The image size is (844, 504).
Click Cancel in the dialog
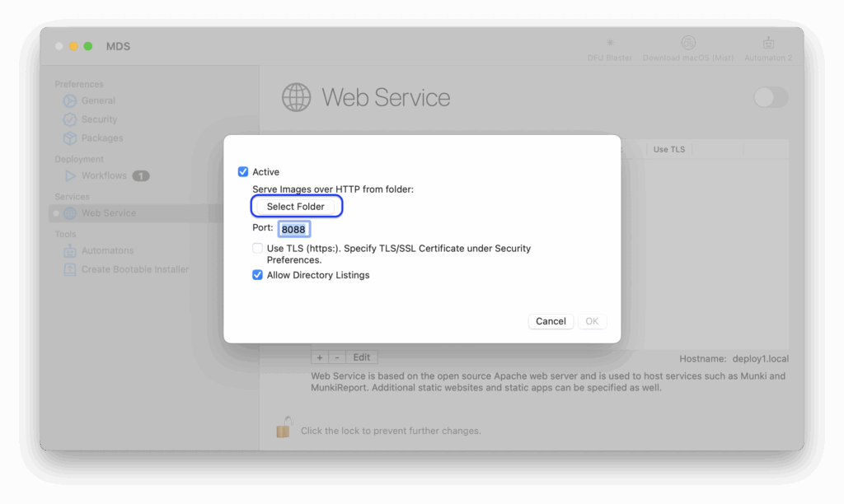tap(551, 321)
